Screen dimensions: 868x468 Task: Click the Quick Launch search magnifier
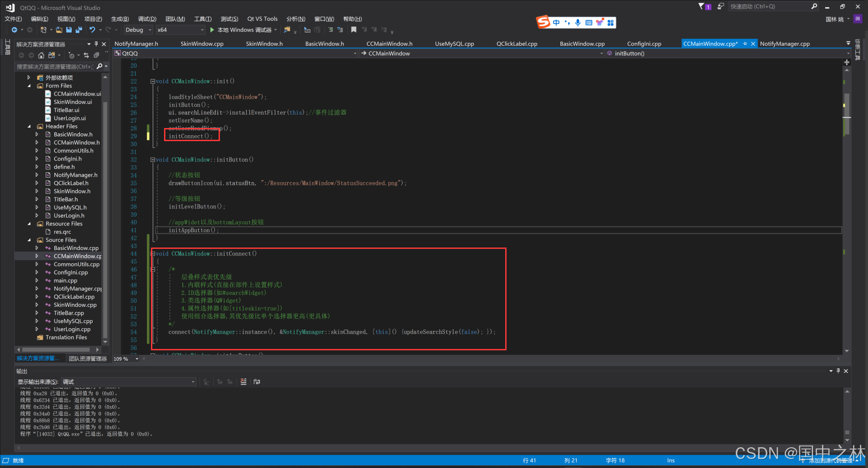tap(814, 6)
